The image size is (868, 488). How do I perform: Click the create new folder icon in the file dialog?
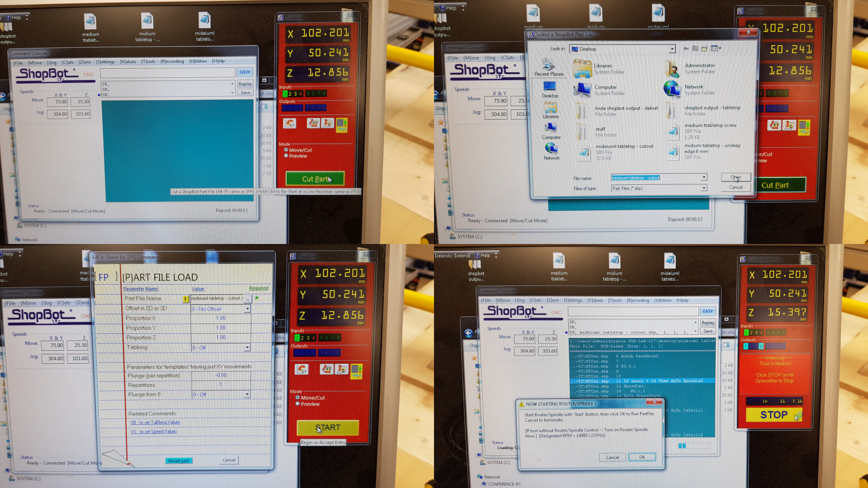coord(705,48)
